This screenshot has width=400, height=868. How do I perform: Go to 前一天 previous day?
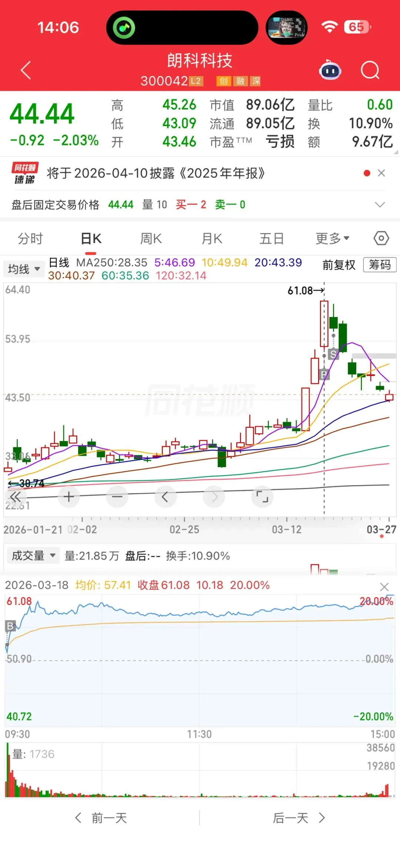(x=101, y=818)
